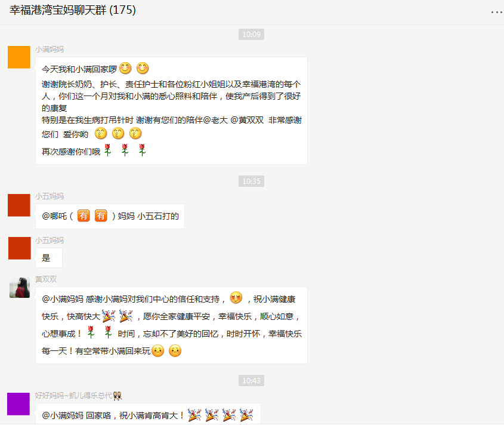Click the sender name 黄双双
Screen dimensions: 504x425
point(46,279)
